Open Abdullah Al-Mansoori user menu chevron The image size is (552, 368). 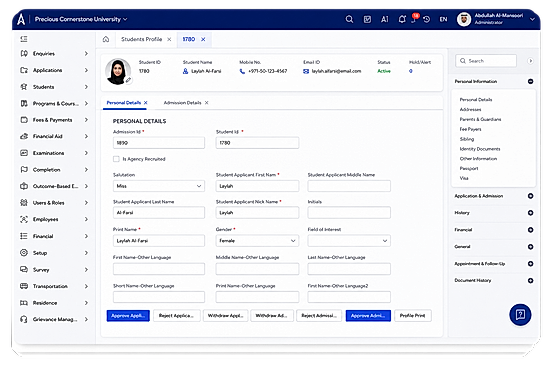point(532,19)
